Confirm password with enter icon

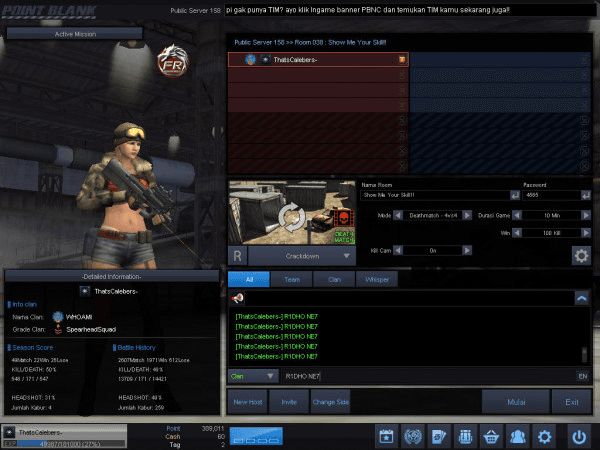pyautogui.click(x=585, y=195)
